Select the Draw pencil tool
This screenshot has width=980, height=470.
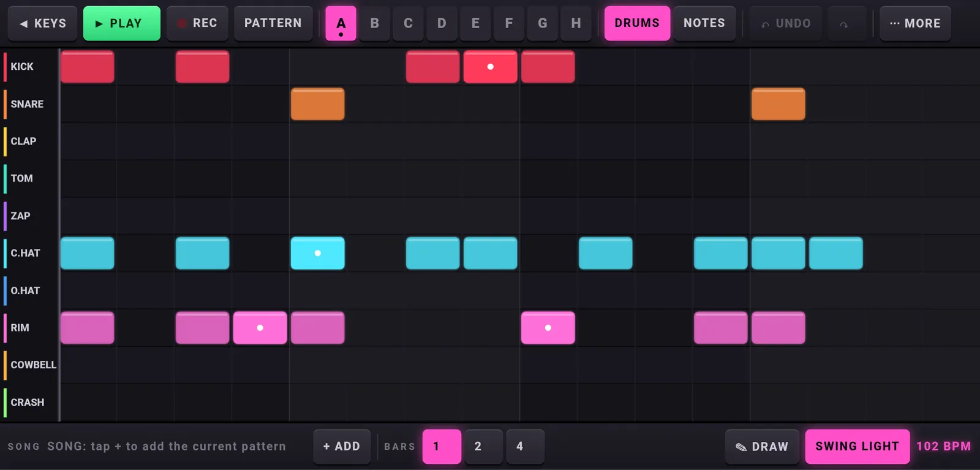[x=762, y=447]
